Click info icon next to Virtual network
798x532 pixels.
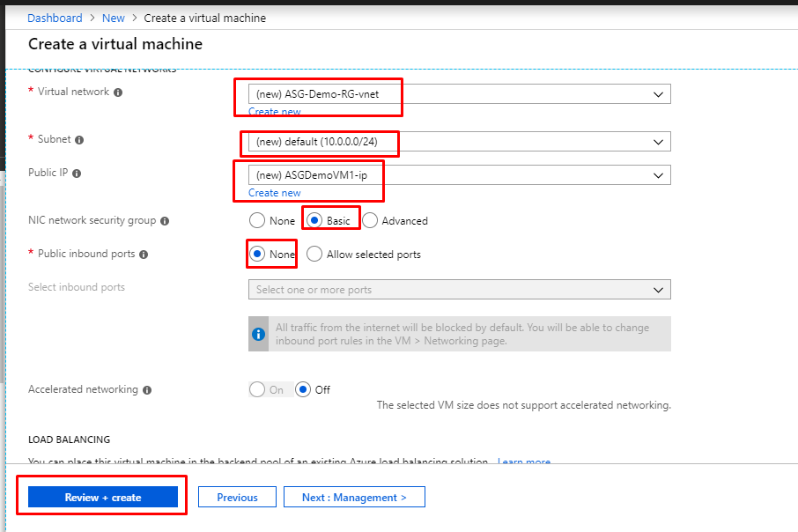(x=118, y=92)
